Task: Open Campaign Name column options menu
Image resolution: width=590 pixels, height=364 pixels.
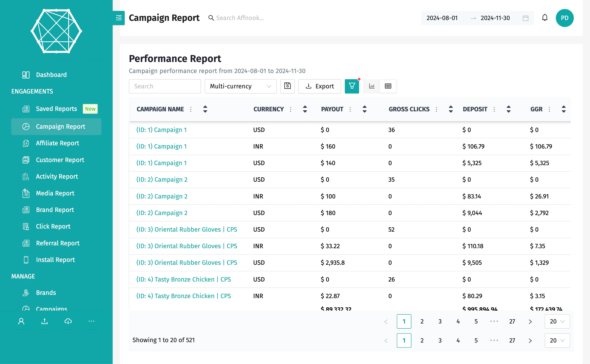Action: pyautogui.click(x=191, y=109)
